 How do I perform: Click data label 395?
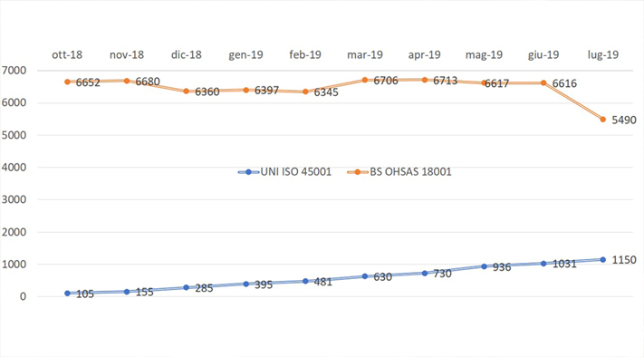click(264, 285)
